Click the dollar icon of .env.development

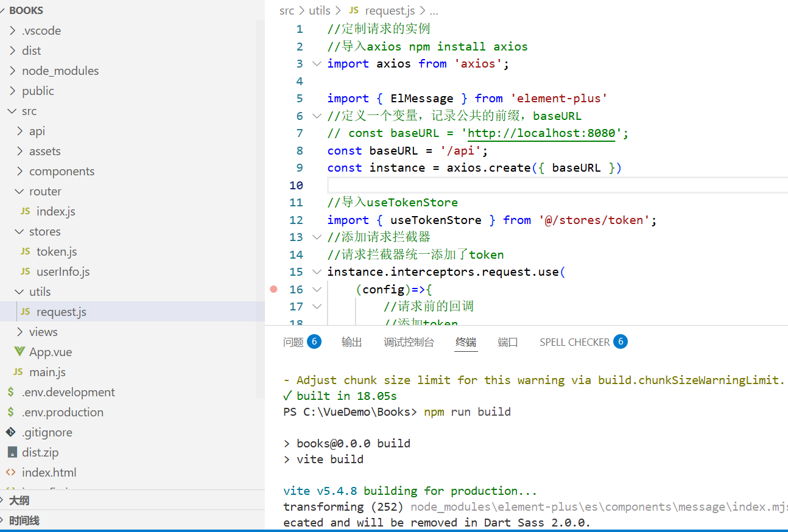(x=10, y=392)
